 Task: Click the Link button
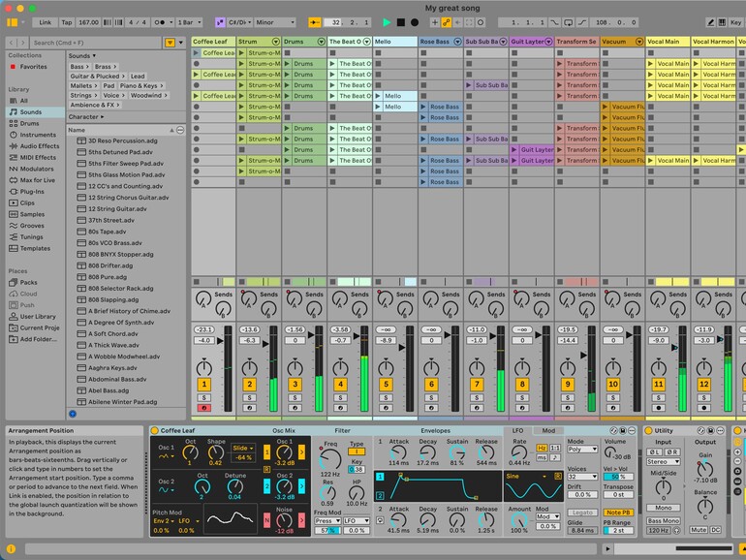pos(46,22)
